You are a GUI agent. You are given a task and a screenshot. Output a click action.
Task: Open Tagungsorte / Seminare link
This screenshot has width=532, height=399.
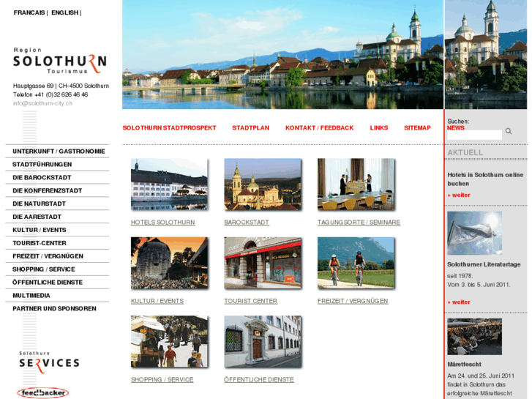[x=359, y=223]
